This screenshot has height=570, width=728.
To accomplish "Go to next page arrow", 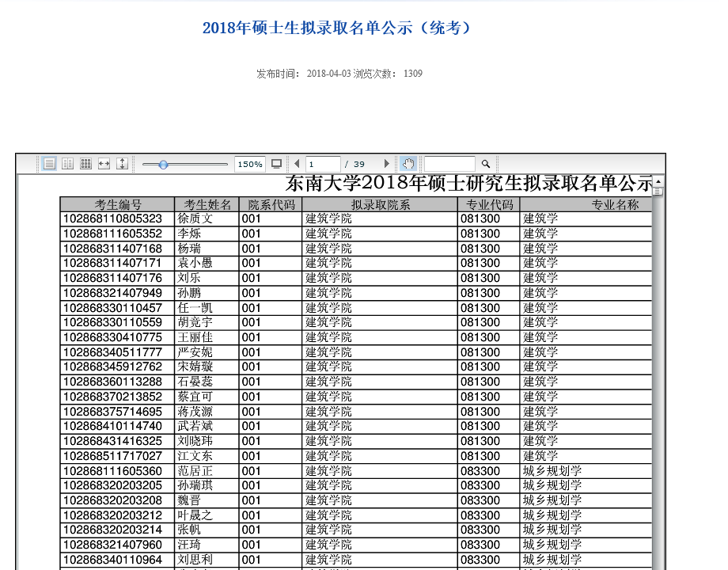I will 386,164.
